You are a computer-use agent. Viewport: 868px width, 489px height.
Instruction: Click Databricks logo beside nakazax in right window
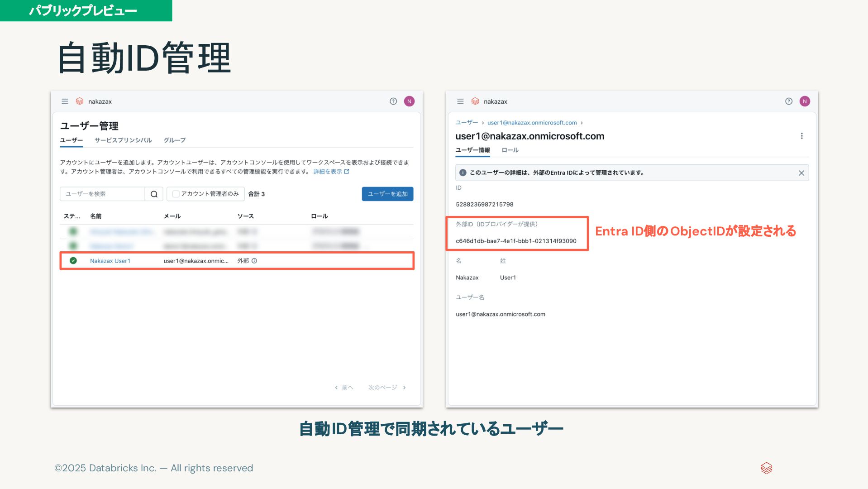475,101
